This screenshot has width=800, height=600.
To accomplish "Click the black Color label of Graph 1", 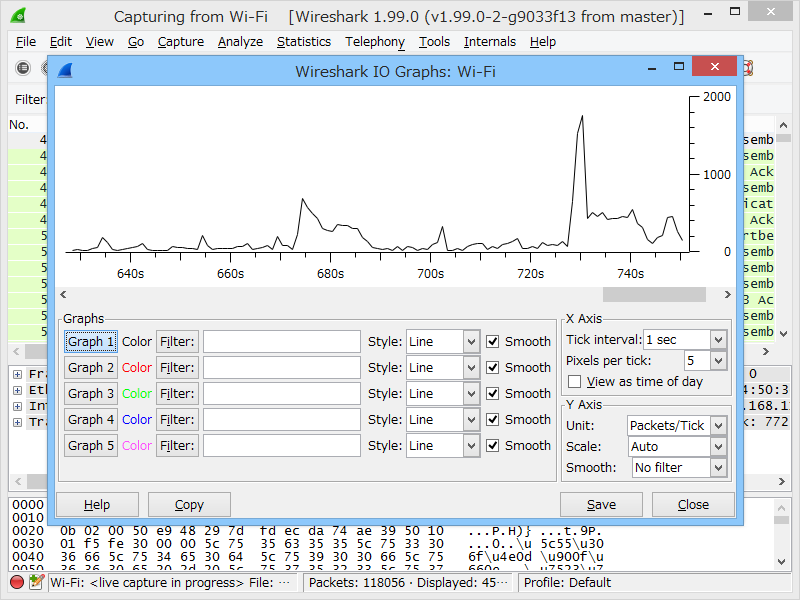I will point(137,341).
